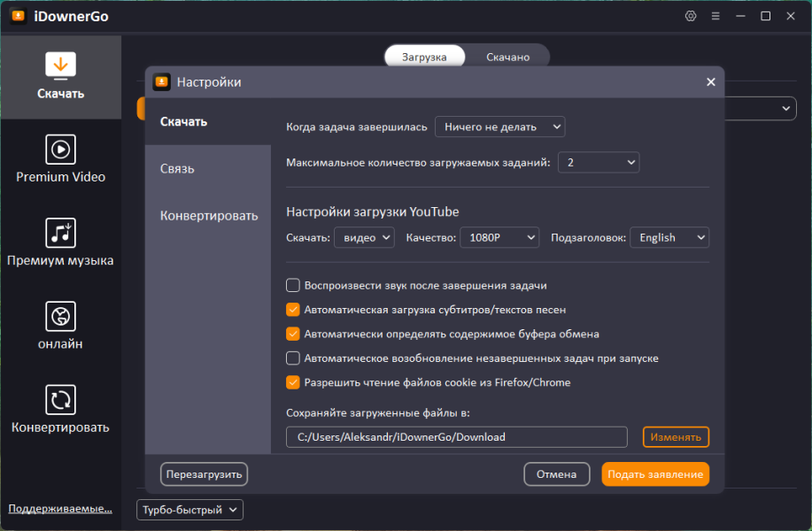Open the Турбо-быстрый speed dropdown
This screenshot has height=531, width=812.
pos(189,510)
